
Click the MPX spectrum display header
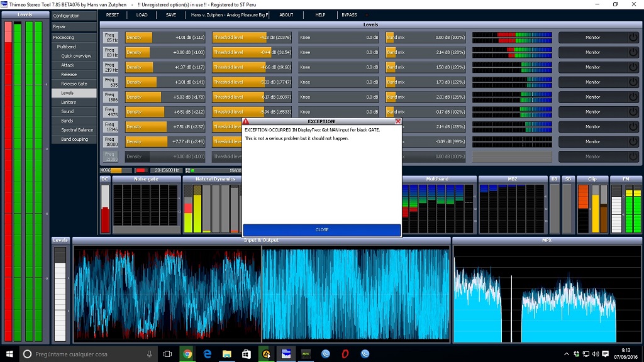547,241
